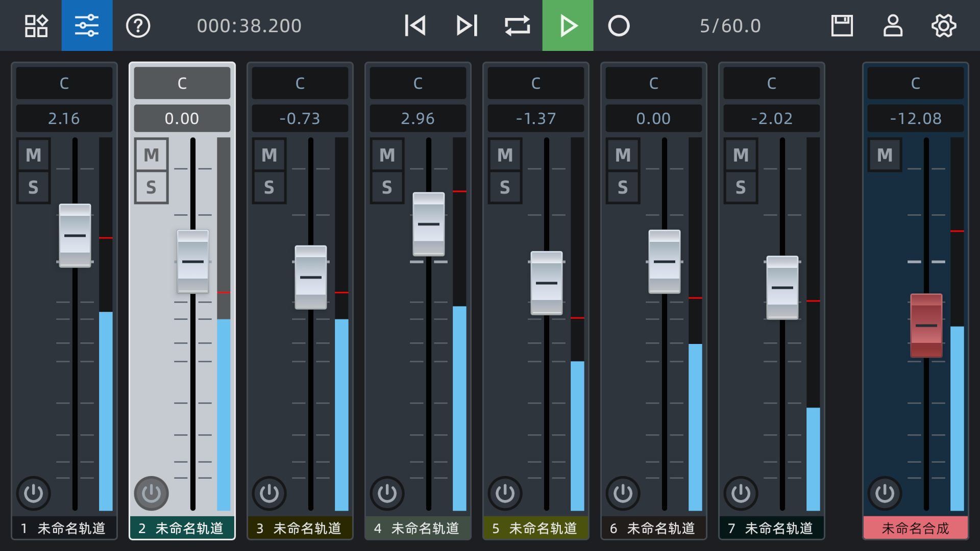Viewport: 980px width, 551px height.
Task: Click the 未命名合成 master track label
Action: (x=915, y=528)
